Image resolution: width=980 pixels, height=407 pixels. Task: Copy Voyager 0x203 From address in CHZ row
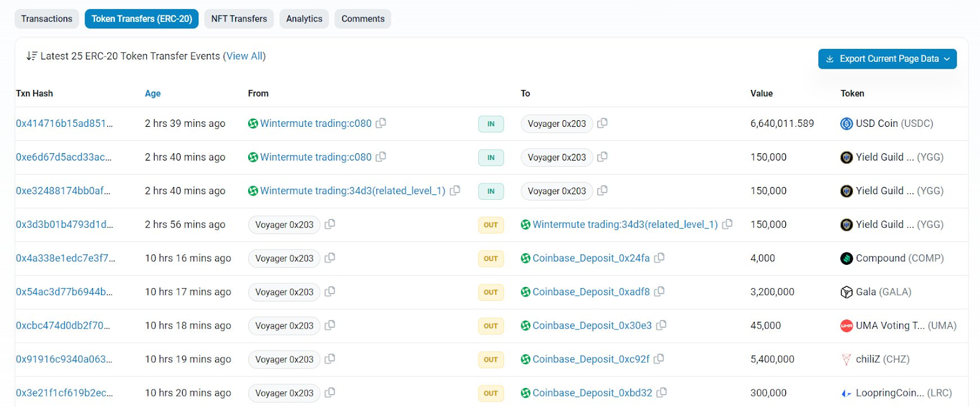(330, 359)
